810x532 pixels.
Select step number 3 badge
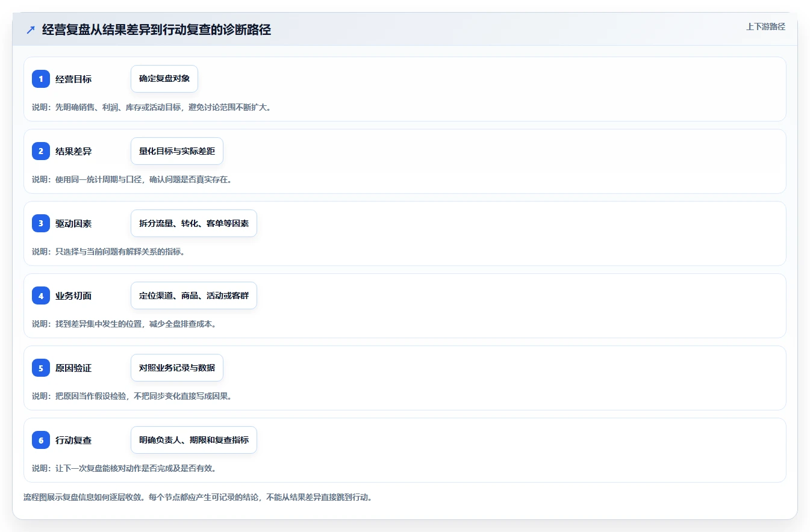pos(41,223)
